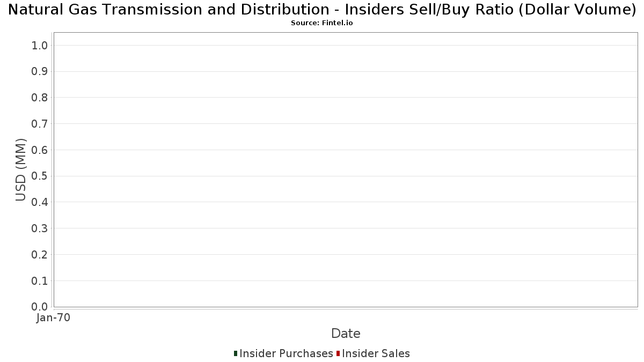The image size is (644, 362).
Task: Click the Date axis title
Action: pyautogui.click(x=346, y=333)
